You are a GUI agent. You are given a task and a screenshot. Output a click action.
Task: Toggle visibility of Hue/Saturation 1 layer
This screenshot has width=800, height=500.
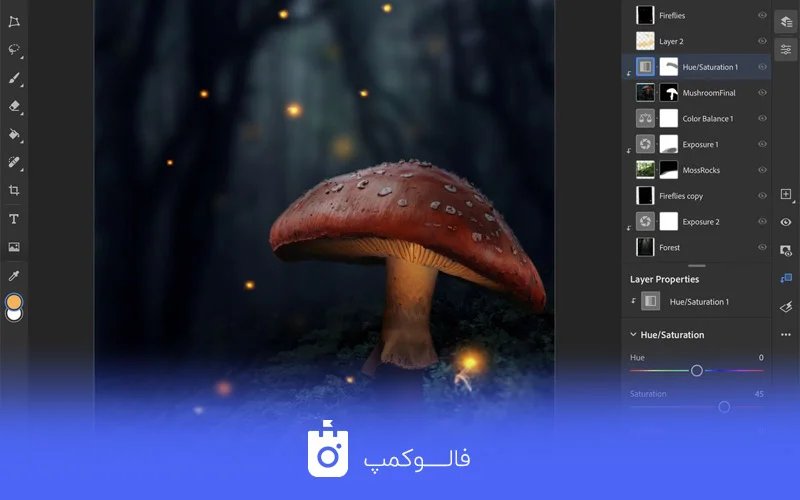(762, 67)
